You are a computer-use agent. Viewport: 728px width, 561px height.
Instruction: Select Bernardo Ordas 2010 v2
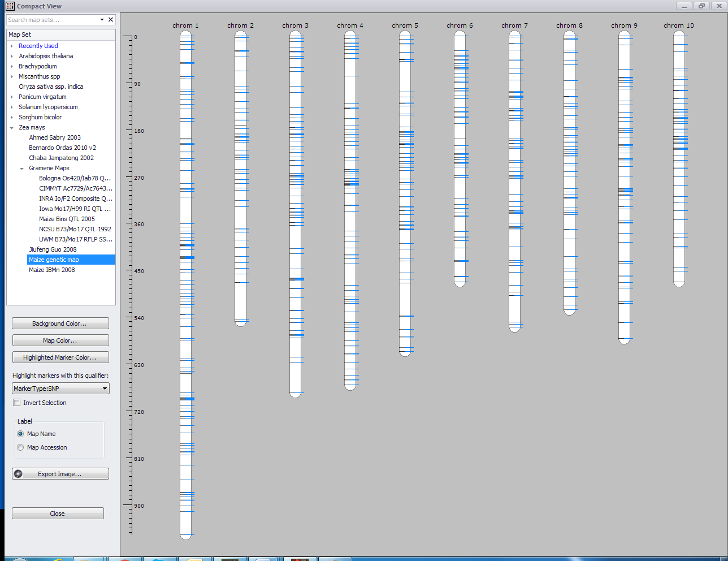click(62, 148)
